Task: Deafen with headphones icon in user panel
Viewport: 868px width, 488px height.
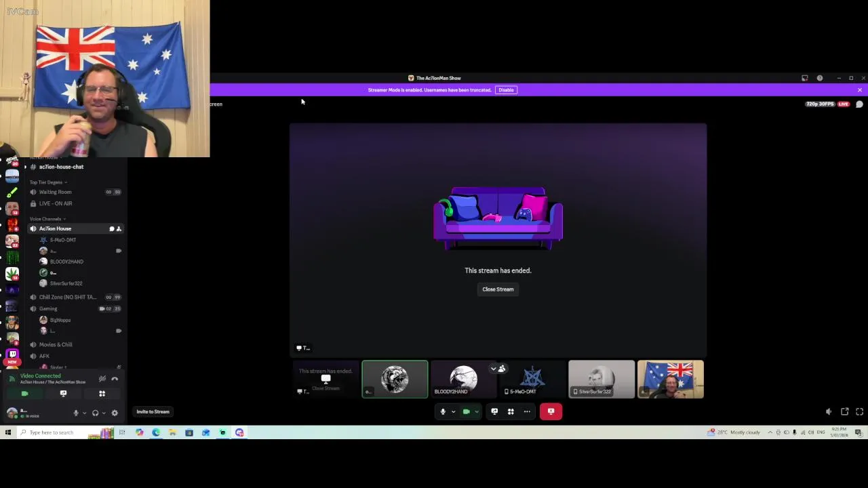Action: point(95,413)
